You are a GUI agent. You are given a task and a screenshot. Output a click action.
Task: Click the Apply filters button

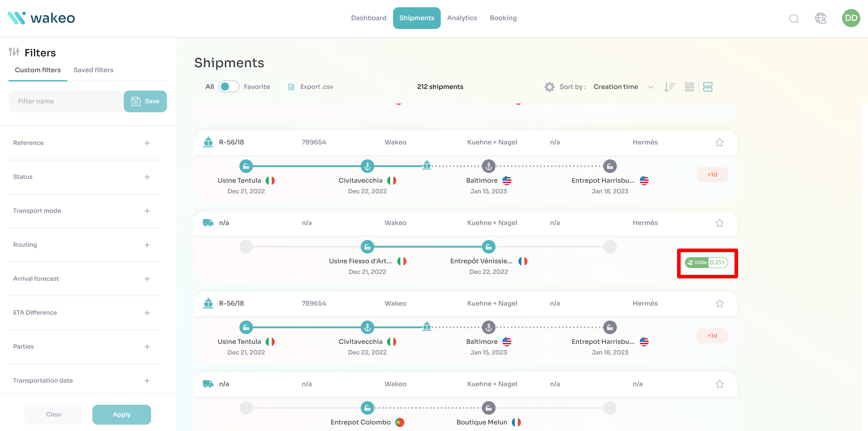(x=121, y=414)
